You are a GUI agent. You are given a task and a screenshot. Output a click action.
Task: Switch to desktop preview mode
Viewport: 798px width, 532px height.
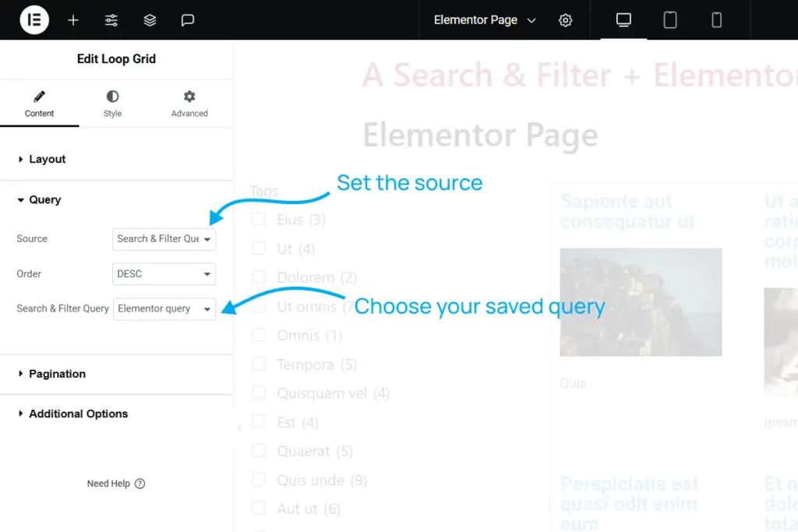[623, 19]
